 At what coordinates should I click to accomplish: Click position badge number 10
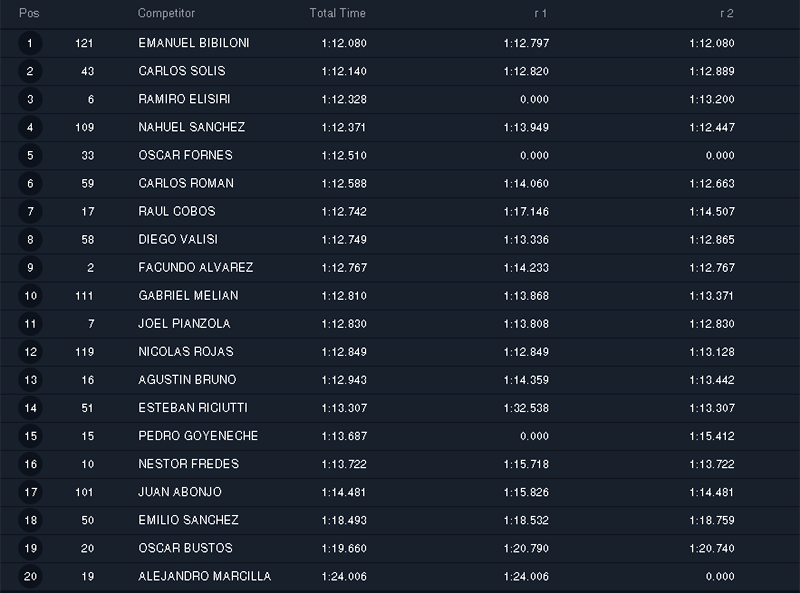(x=30, y=296)
